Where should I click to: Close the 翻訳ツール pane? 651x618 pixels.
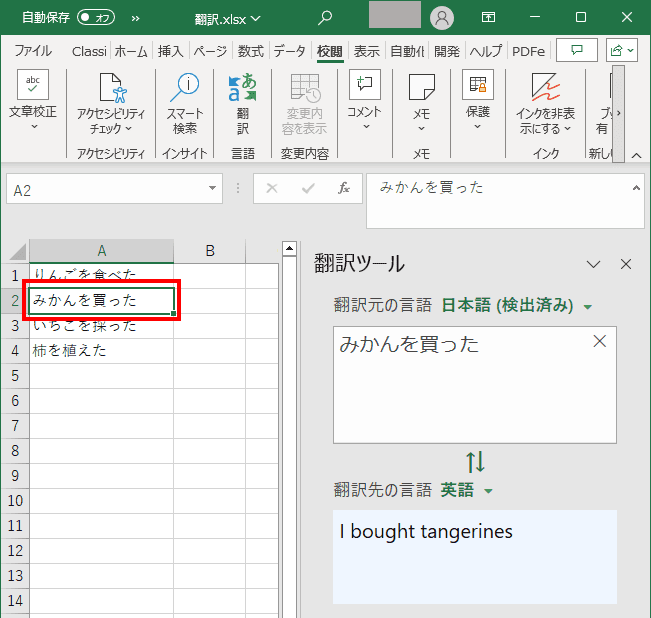tap(626, 264)
